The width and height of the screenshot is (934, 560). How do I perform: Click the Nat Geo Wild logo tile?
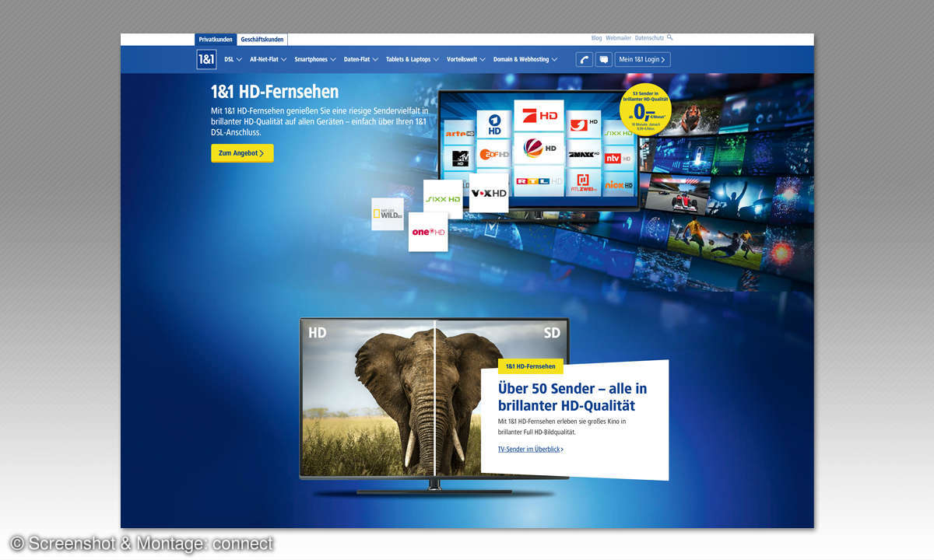(388, 214)
